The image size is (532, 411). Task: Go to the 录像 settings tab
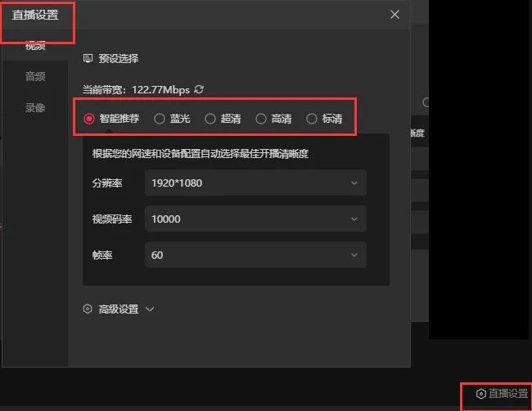[35, 107]
